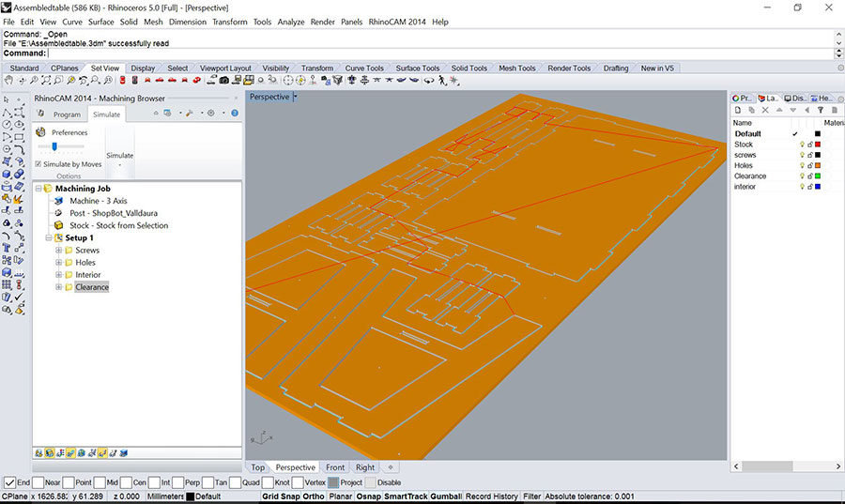Click the Machine - 3 Axis item

98,201
